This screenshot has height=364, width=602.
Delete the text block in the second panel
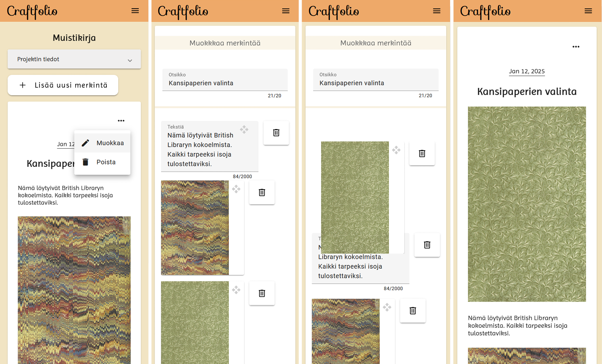point(276,133)
